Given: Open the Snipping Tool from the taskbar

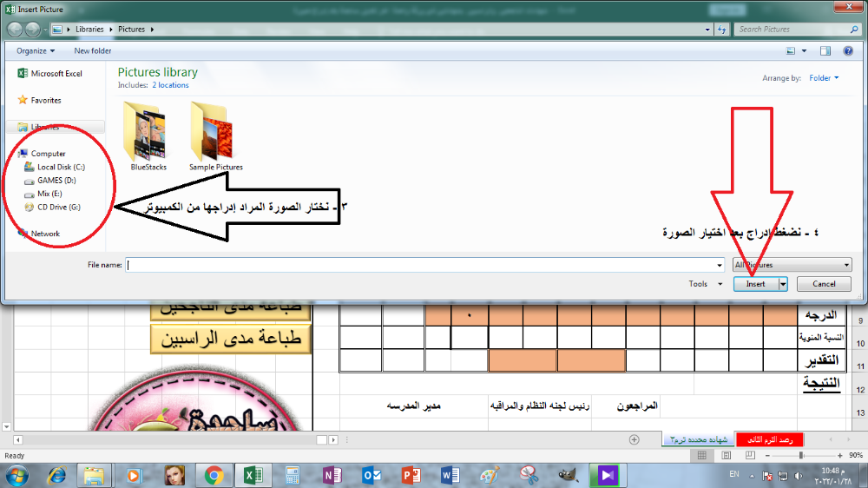Looking at the screenshot, I should tap(529, 476).
